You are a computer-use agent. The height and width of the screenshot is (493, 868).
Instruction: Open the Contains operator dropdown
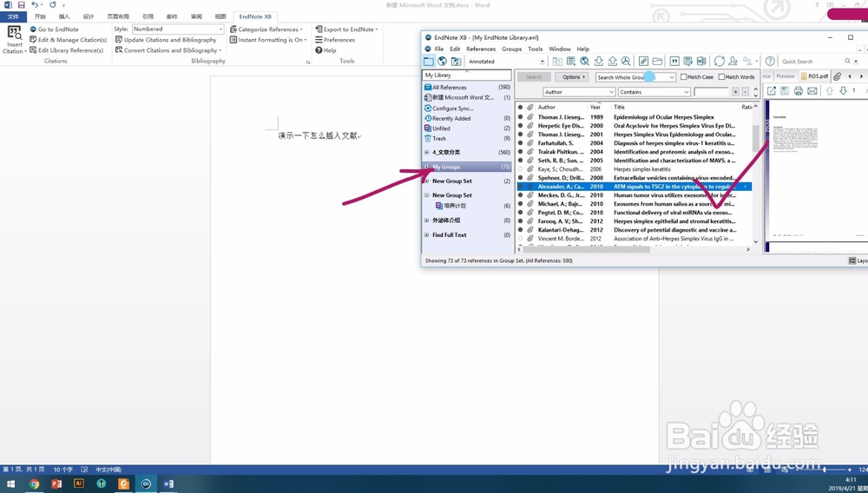654,92
